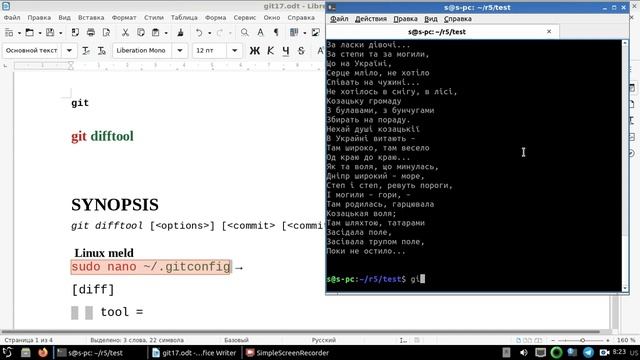Click the Cut scissors icon
640x360 pixels.
point(125,33)
